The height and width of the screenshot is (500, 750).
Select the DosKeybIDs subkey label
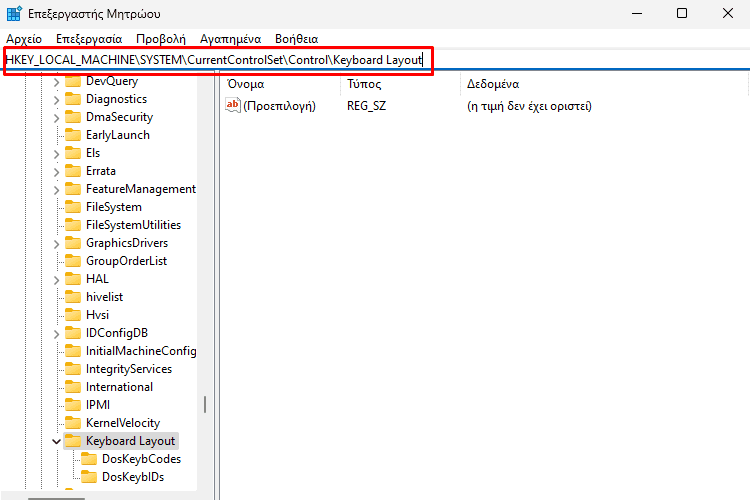133,477
